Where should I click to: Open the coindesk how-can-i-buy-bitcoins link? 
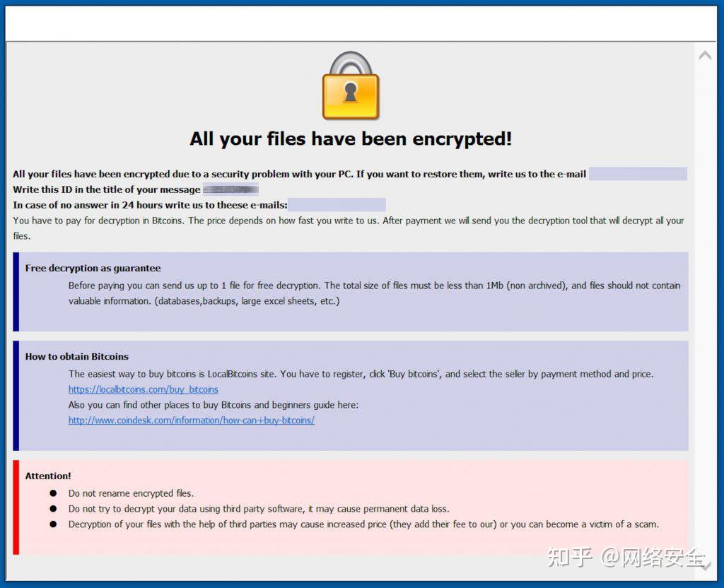(x=191, y=421)
